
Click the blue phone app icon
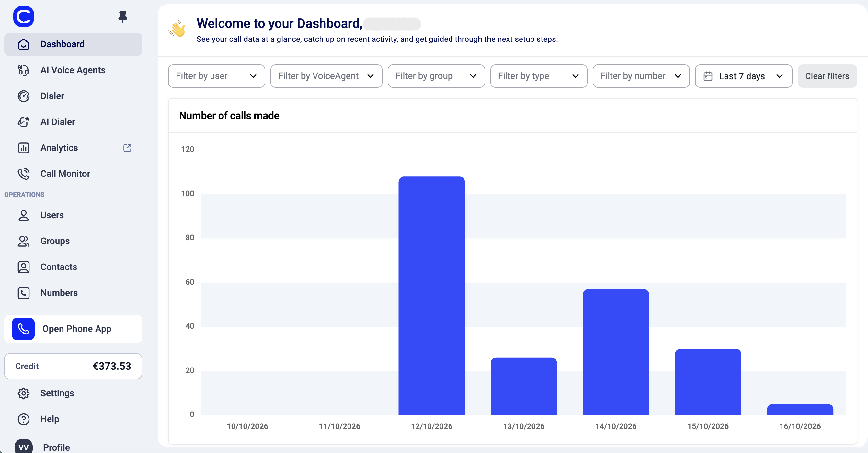coord(23,329)
